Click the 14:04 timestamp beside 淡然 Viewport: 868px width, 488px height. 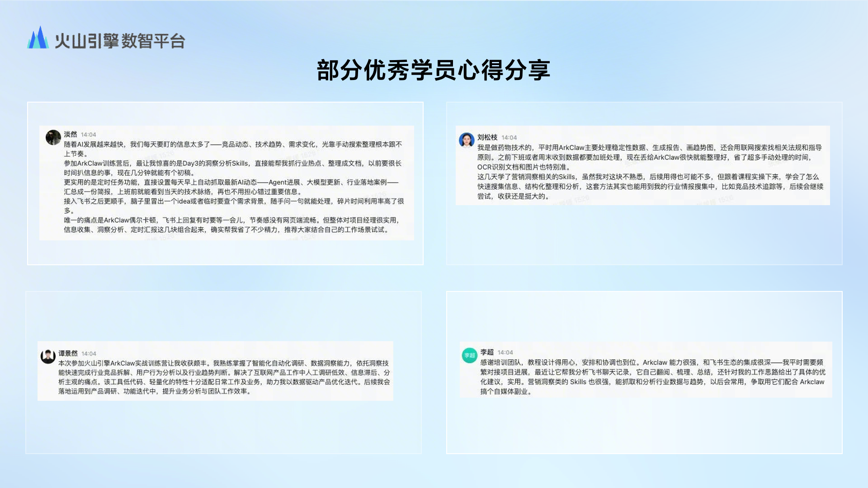[x=89, y=135]
